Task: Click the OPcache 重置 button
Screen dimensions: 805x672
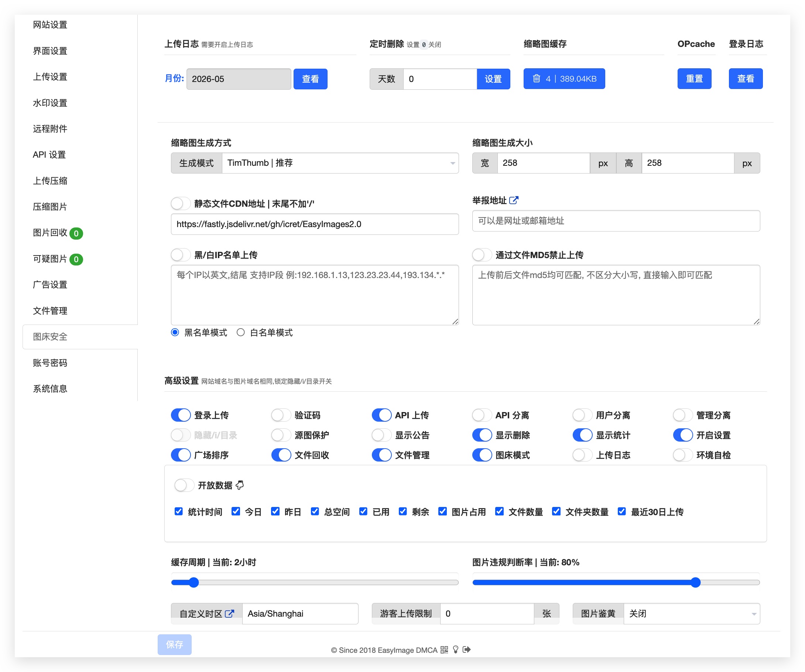Action: tap(694, 79)
